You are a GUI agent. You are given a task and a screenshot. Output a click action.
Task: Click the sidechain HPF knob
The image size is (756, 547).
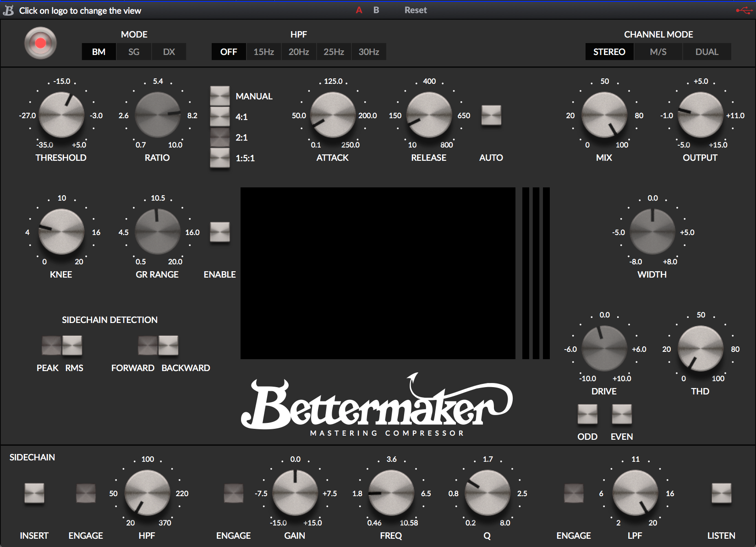point(148,493)
